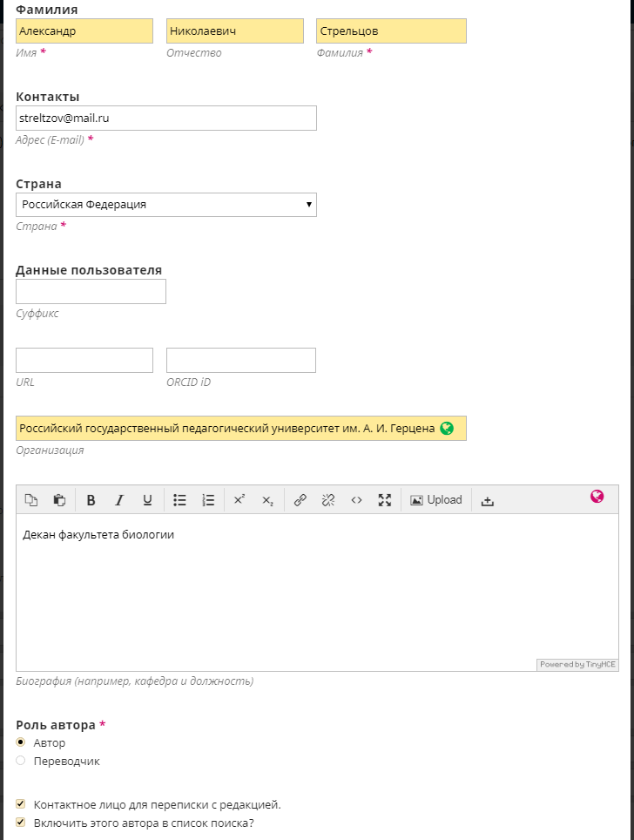
Task: Click the ORCID iD input field
Action: (x=240, y=361)
